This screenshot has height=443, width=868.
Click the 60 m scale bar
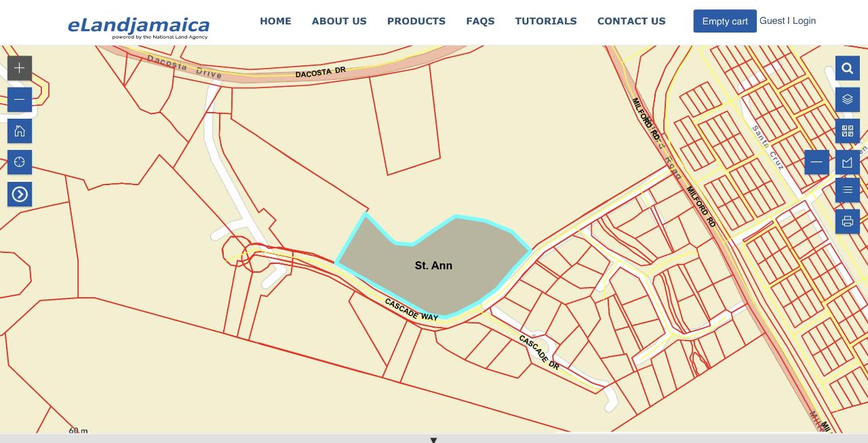pos(77,429)
